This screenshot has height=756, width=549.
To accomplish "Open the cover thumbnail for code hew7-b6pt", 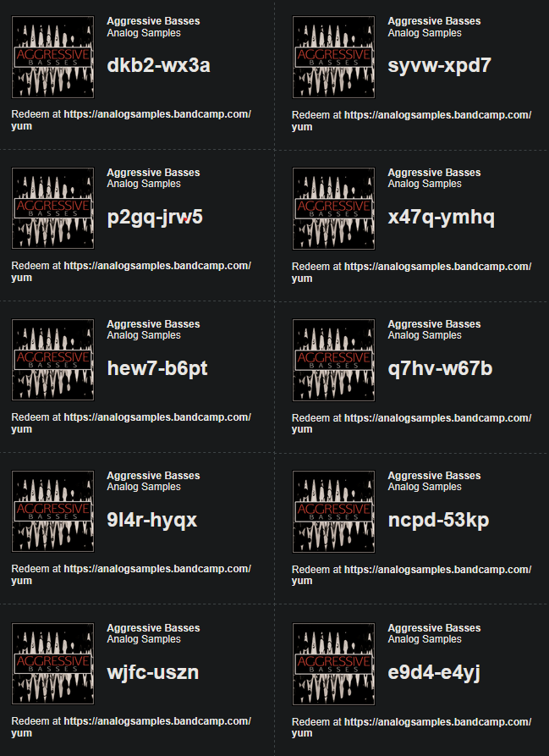I will 52,361.
